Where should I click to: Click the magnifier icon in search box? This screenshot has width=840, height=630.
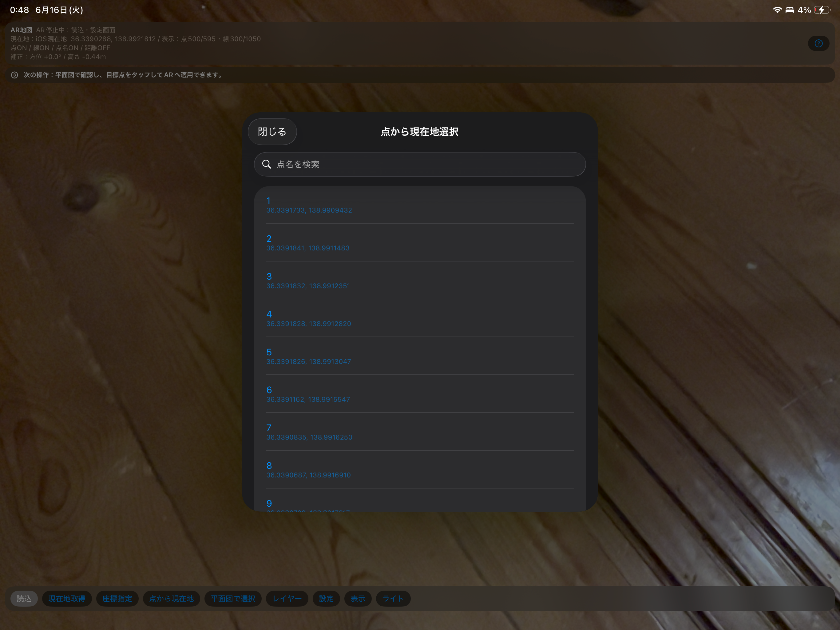pyautogui.click(x=267, y=164)
